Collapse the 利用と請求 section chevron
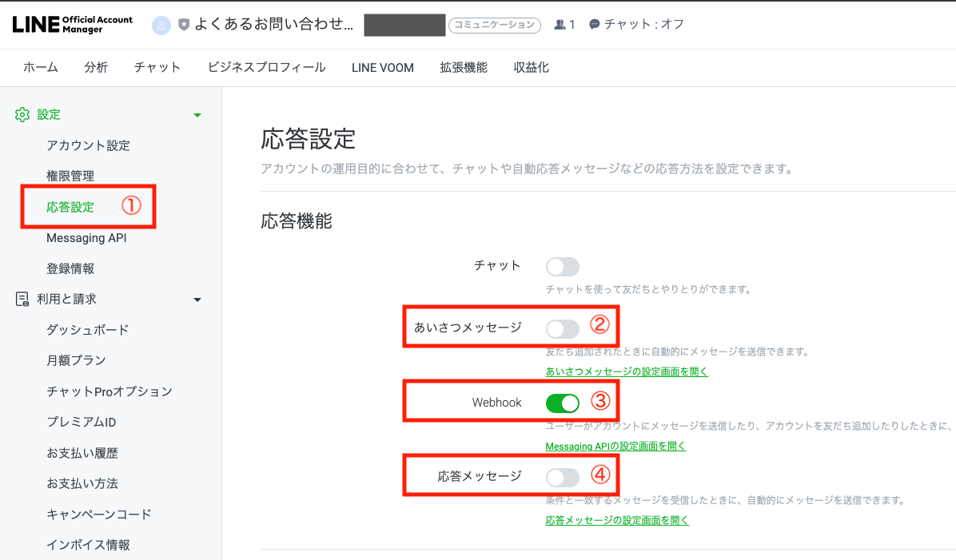The height and width of the screenshot is (560, 956). click(x=197, y=299)
